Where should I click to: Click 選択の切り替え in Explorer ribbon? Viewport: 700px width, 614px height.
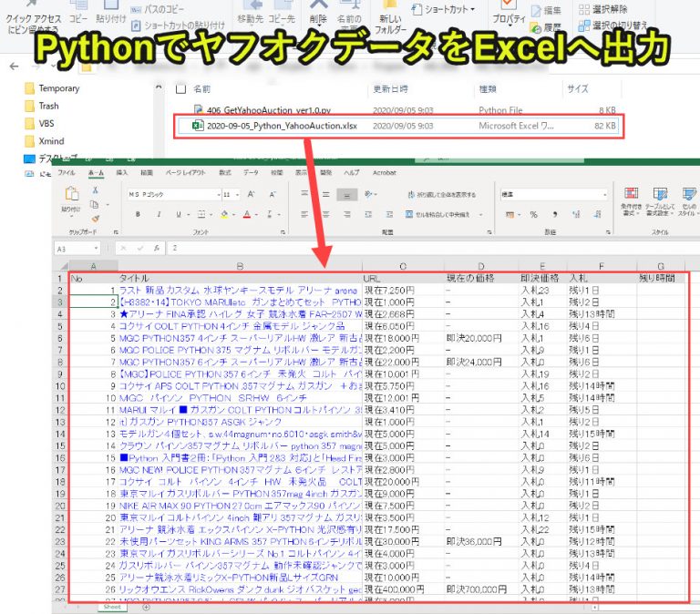[612, 26]
